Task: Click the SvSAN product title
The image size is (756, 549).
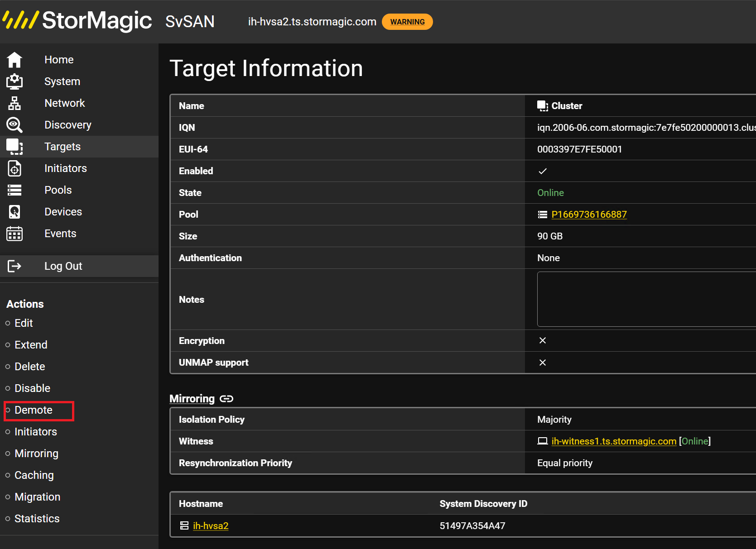Action: tap(190, 21)
